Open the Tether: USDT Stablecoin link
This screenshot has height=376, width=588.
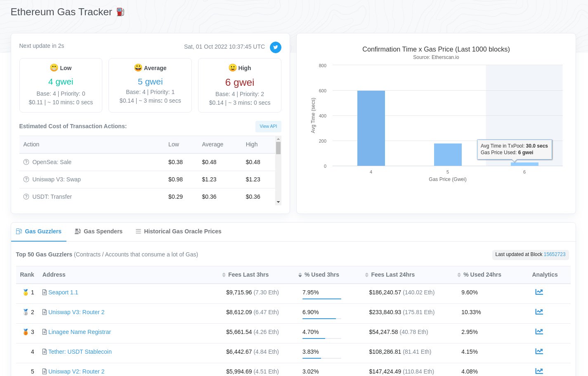coord(80,352)
